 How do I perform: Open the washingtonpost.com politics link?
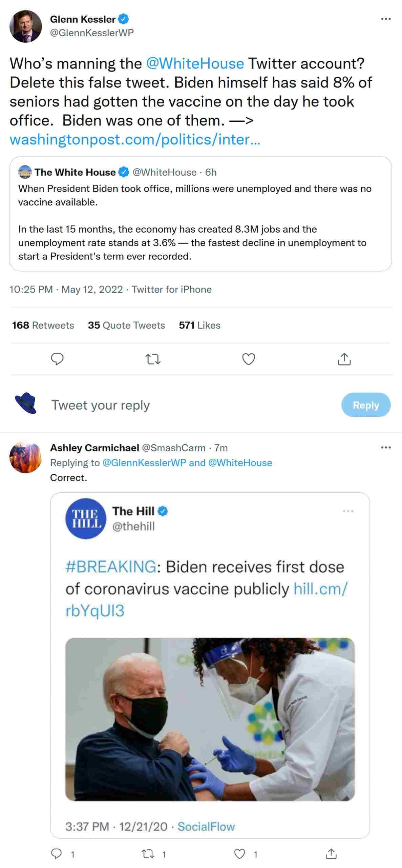[x=135, y=139]
